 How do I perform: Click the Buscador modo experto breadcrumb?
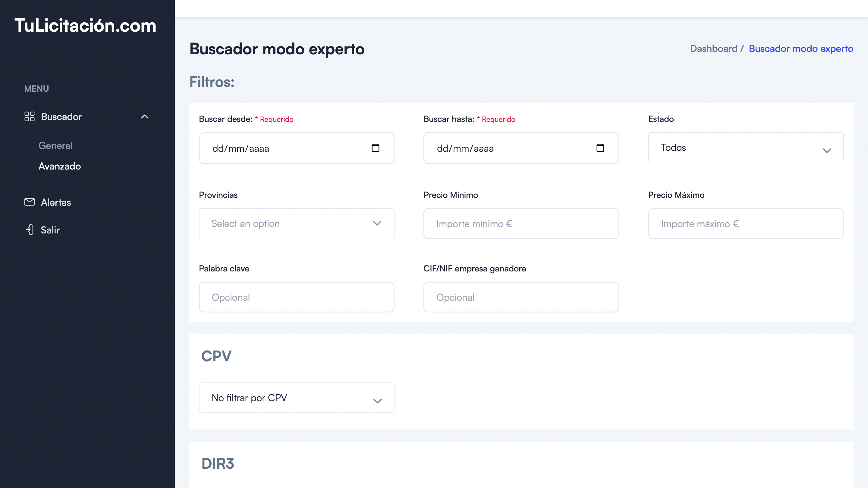[x=800, y=49]
